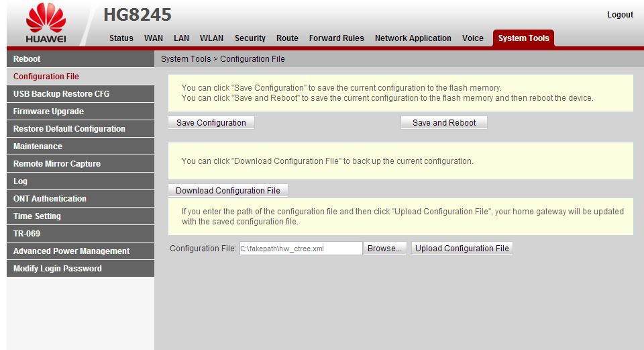Viewport: 644px width, 350px height.
Task: Select the Voice tab
Action: point(473,38)
